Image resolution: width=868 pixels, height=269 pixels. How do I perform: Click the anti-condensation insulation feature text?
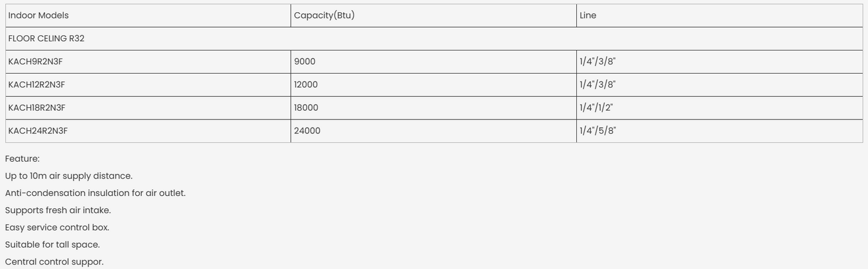95,193
